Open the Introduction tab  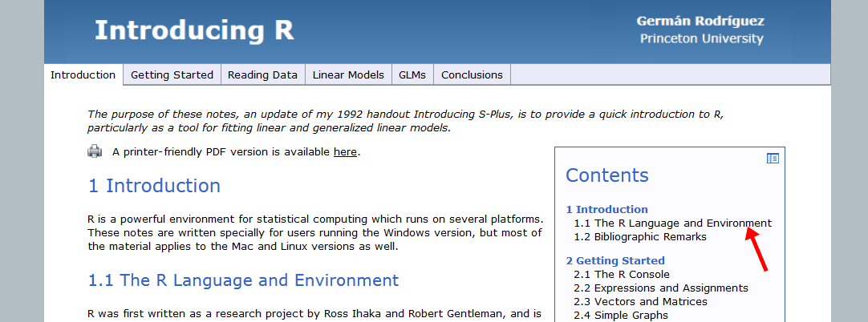click(83, 75)
